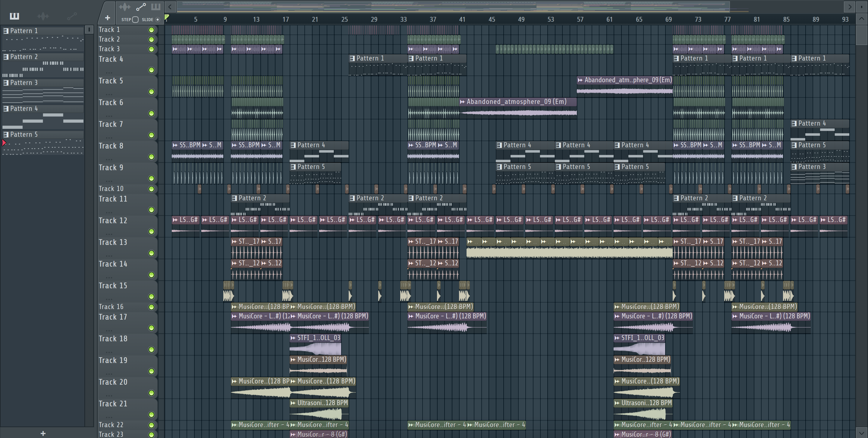Add a new pattern at picker panel bottom
The image size is (868, 438).
[43, 433]
